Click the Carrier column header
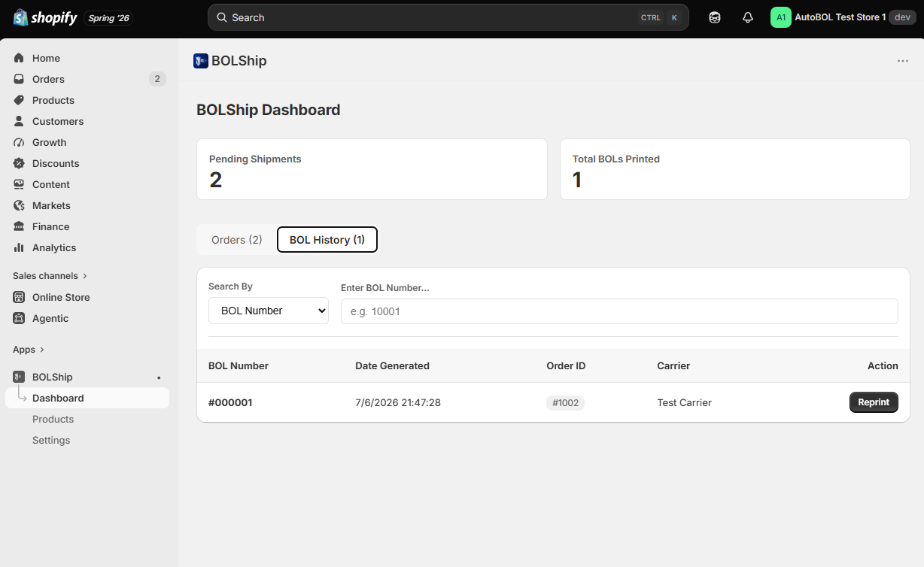 673,365
